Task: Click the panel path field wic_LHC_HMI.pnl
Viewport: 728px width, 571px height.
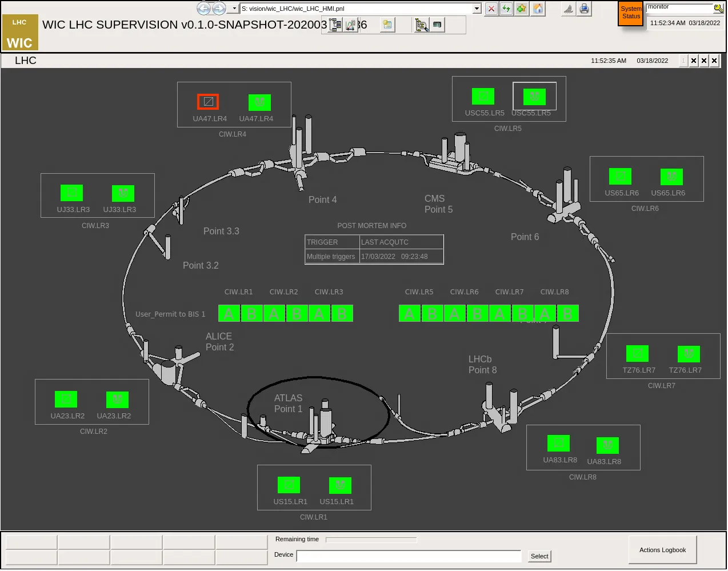Action: tap(357, 9)
